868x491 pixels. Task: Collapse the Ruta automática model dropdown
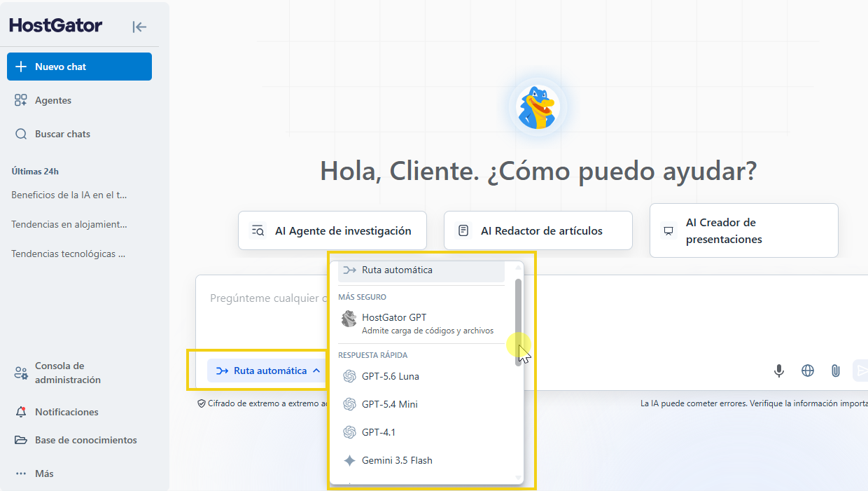[267, 371]
